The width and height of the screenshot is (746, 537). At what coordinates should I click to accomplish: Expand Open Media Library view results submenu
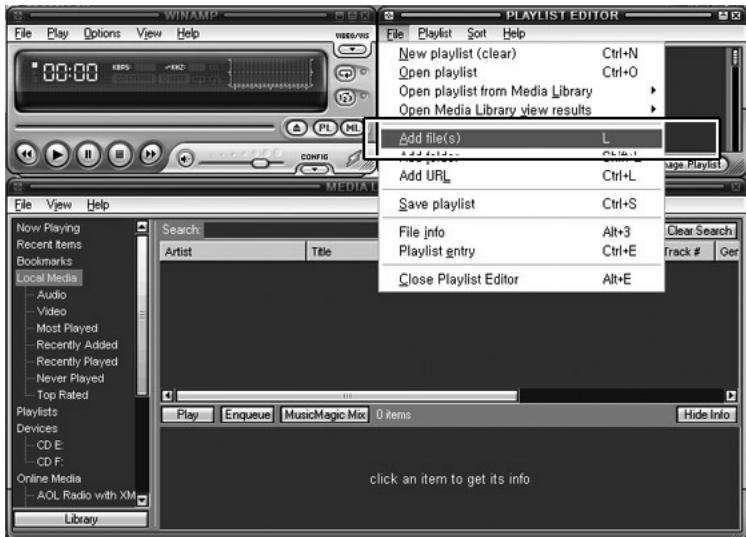pos(521,110)
